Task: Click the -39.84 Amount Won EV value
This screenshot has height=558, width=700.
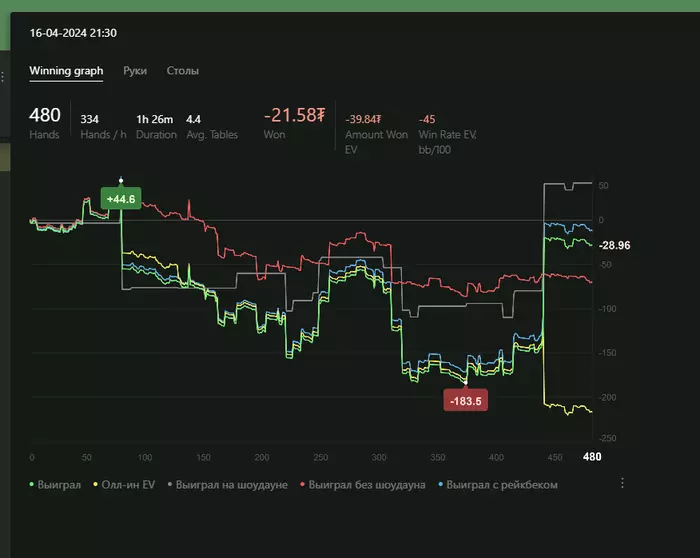Action: (x=363, y=119)
